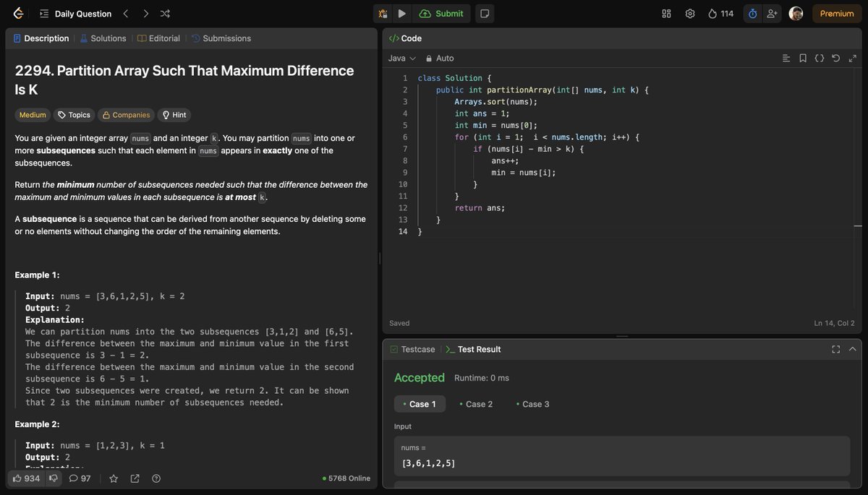This screenshot has width=868, height=495.
Task: Expand the code editor fullscreen icon
Action: [853, 58]
